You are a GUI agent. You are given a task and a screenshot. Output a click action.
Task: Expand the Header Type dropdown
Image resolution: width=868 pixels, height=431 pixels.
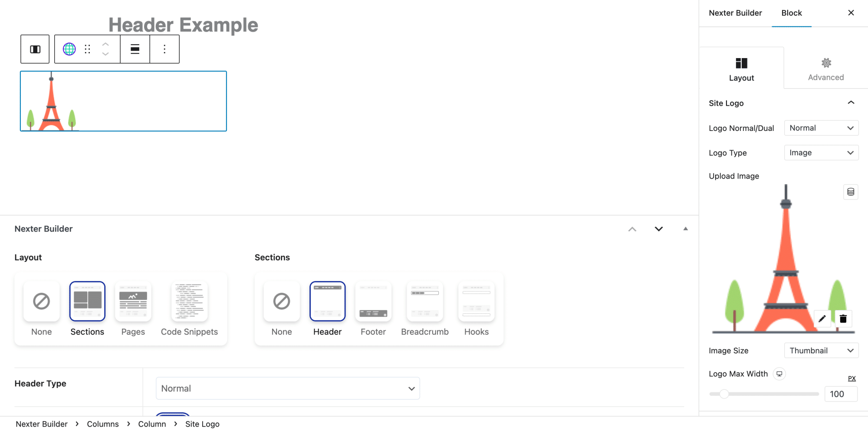pyautogui.click(x=288, y=389)
